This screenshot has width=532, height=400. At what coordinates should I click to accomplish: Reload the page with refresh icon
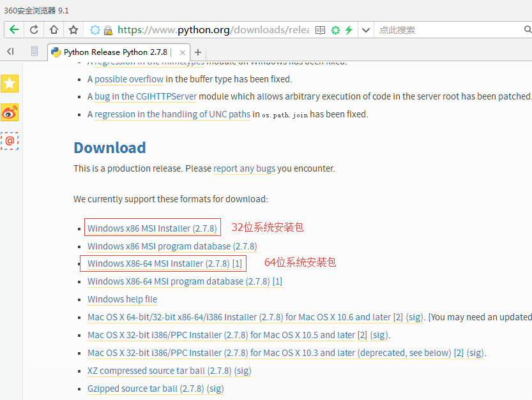pyautogui.click(x=34, y=30)
